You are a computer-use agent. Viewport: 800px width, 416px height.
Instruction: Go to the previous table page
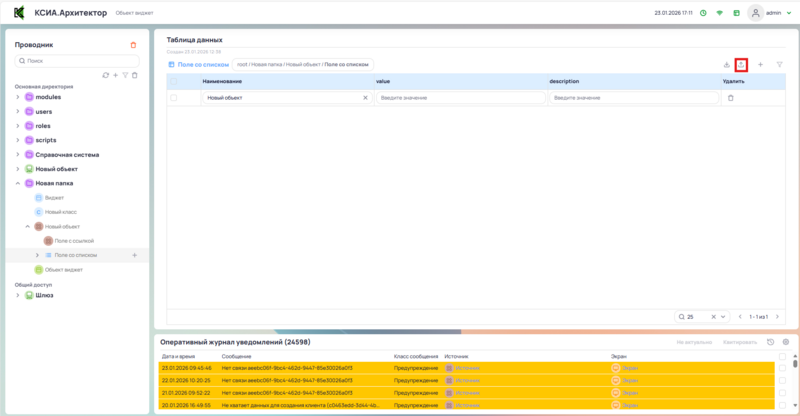pyautogui.click(x=740, y=317)
